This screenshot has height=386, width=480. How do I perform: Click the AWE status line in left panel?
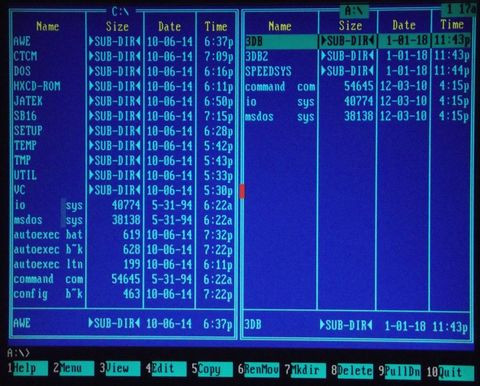tap(123, 323)
